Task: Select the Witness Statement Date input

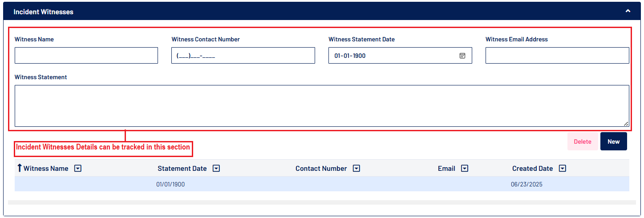Action: pos(392,56)
